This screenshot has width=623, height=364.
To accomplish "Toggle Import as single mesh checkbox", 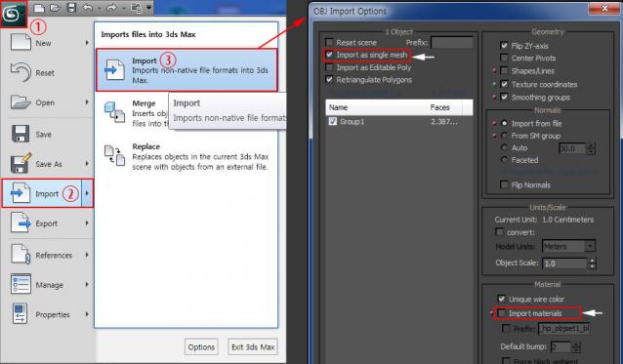I will pos(329,55).
